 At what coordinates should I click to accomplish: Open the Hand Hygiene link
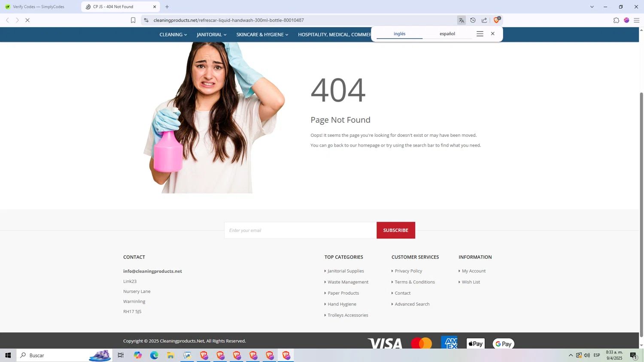tap(342, 305)
